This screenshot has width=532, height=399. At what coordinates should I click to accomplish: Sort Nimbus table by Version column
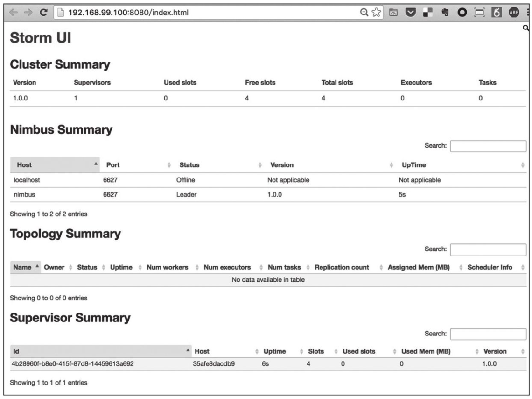[x=330, y=165]
